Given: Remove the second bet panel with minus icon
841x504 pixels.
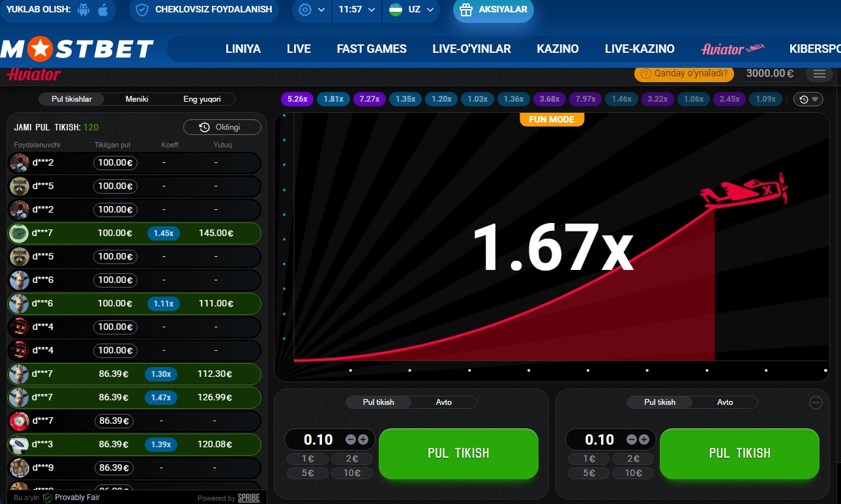Looking at the screenshot, I should (816, 402).
